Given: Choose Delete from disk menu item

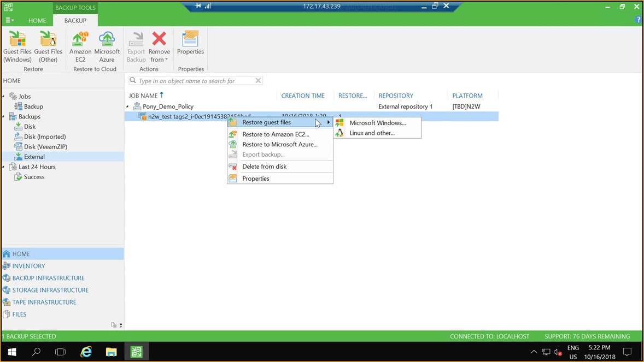Looking at the screenshot, I should 280,167.
